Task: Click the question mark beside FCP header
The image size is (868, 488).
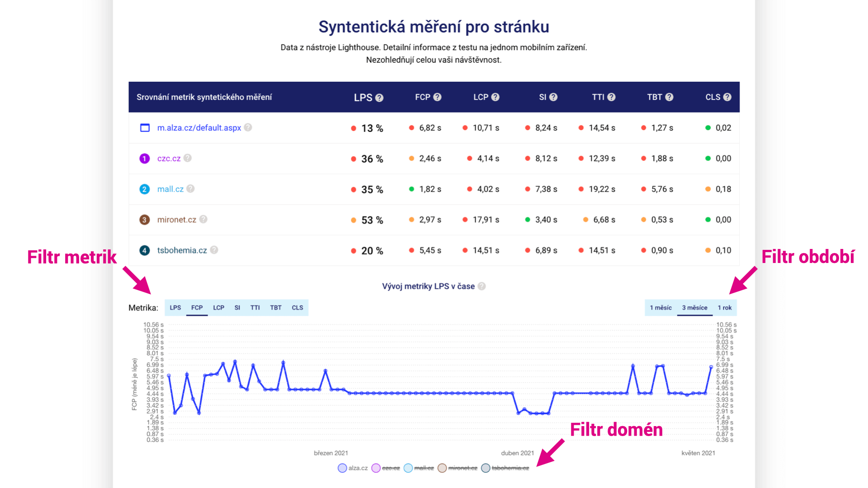Action: [x=437, y=97]
